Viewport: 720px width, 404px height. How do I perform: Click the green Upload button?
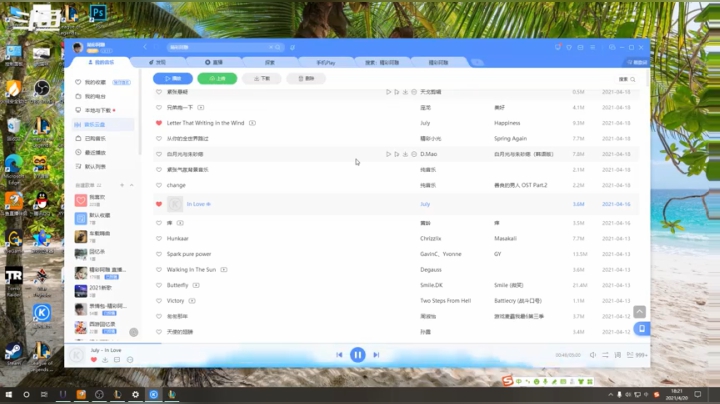click(x=217, y=79)
